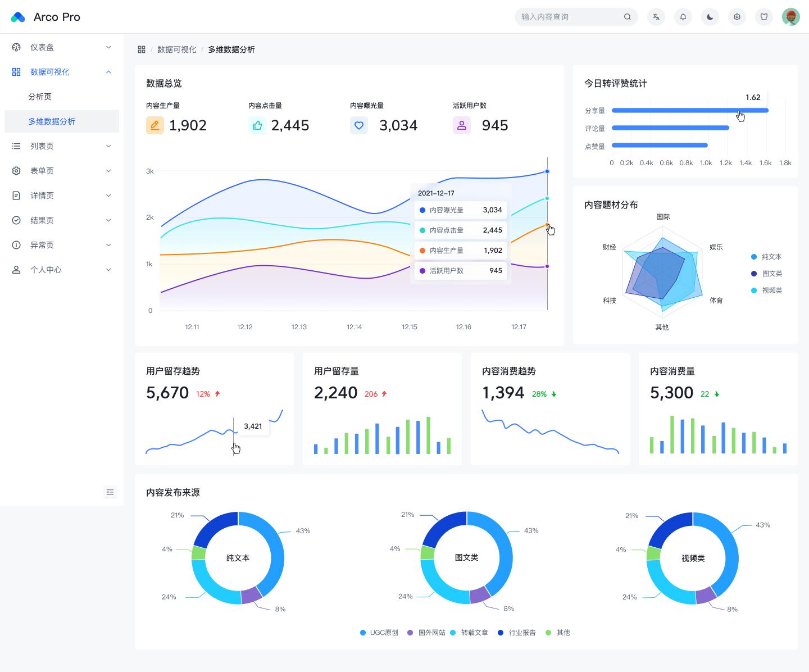Click the 异常页 info-circle icon
809x672 pixels.
click(16, 245)
